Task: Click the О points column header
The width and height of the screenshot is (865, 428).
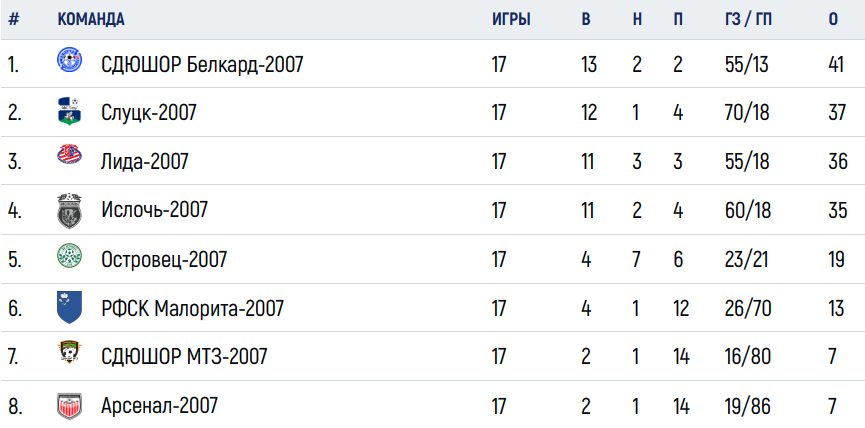Action: (833, 19)
